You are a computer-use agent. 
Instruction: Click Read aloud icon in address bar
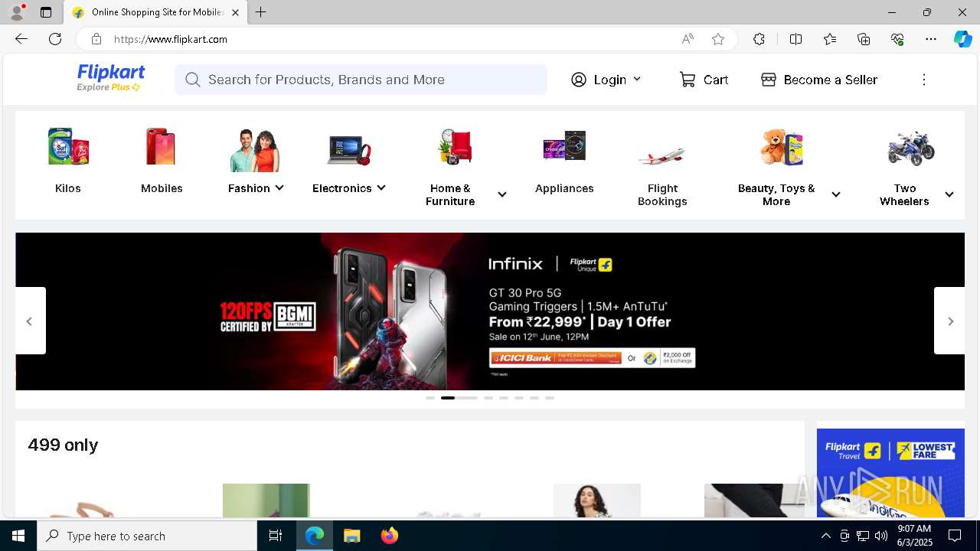pos(688,39)
